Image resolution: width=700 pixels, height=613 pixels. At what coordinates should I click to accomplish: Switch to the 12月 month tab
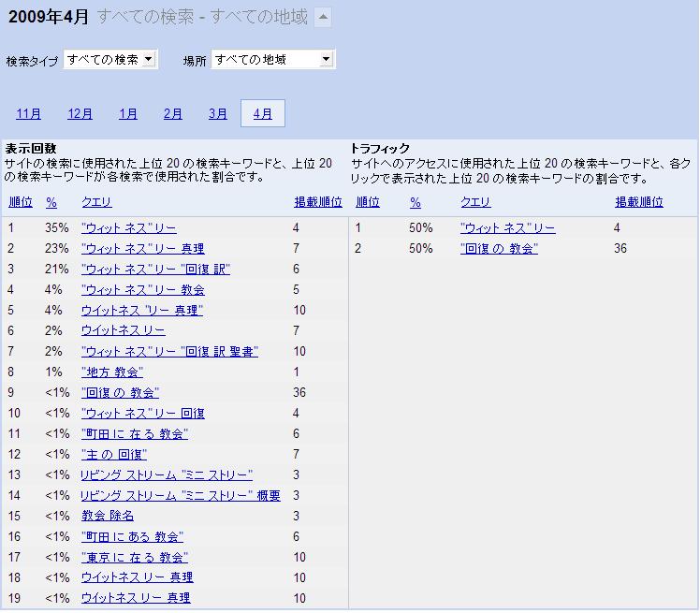click(x=80, y=114)
